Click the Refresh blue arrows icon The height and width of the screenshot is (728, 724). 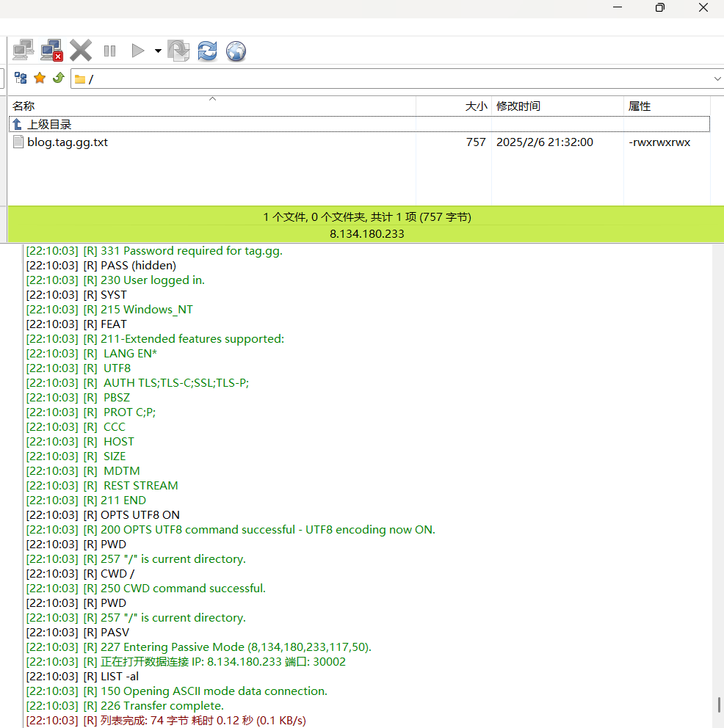pos(207,51)
